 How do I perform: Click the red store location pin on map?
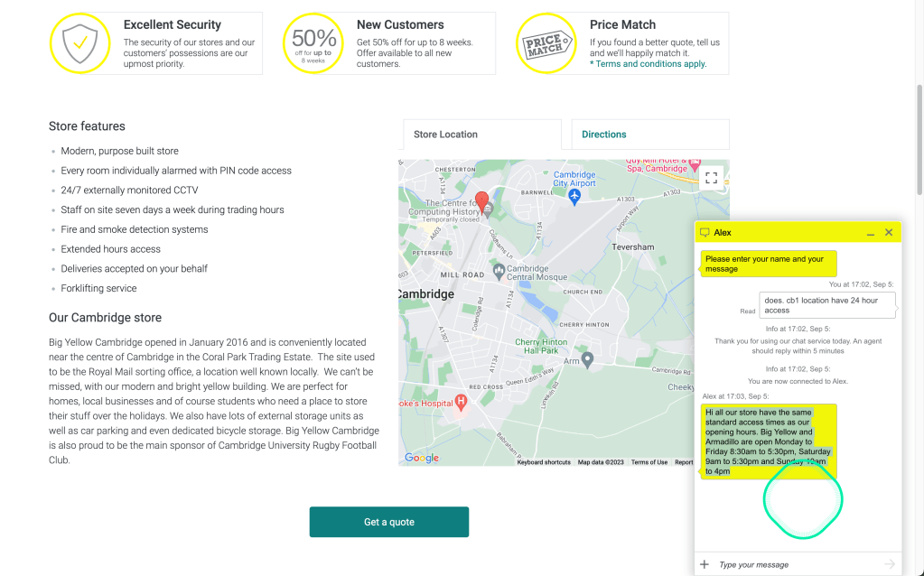point(482,201)
